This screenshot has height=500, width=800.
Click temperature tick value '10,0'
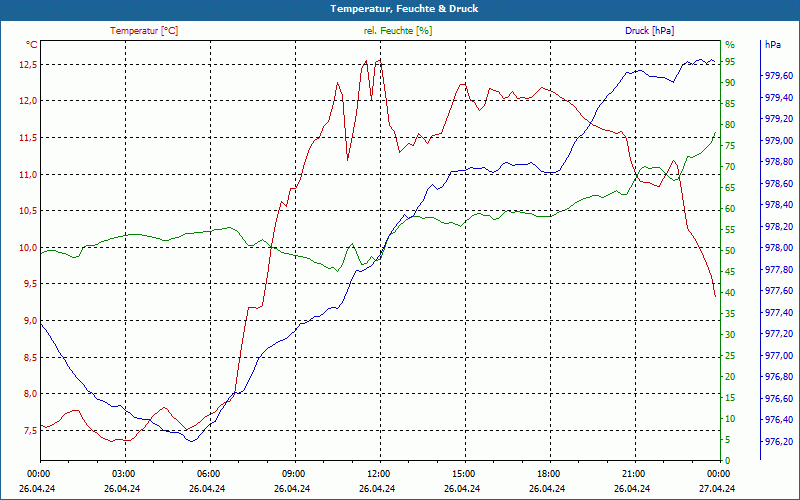tap(28, 247)
